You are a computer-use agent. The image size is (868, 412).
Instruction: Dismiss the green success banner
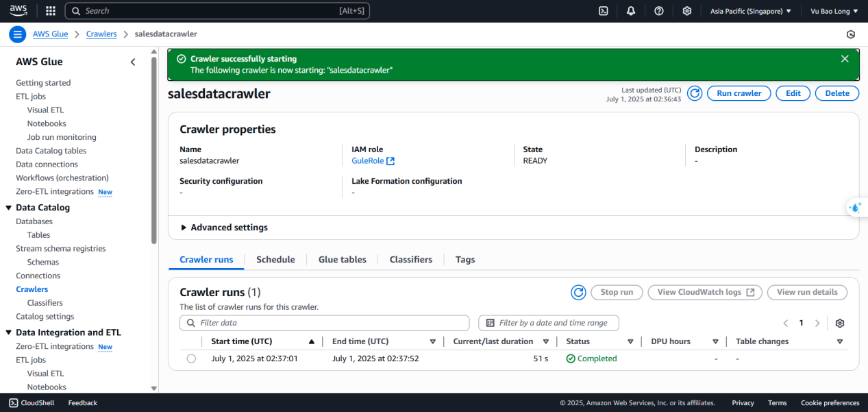(x=845, y=59)
